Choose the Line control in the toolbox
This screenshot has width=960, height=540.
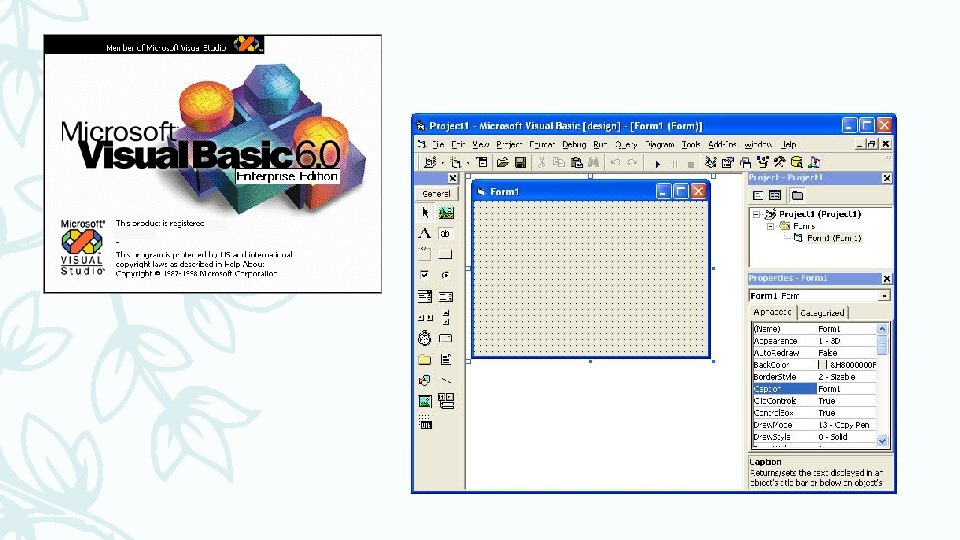(x=446, y=380)
